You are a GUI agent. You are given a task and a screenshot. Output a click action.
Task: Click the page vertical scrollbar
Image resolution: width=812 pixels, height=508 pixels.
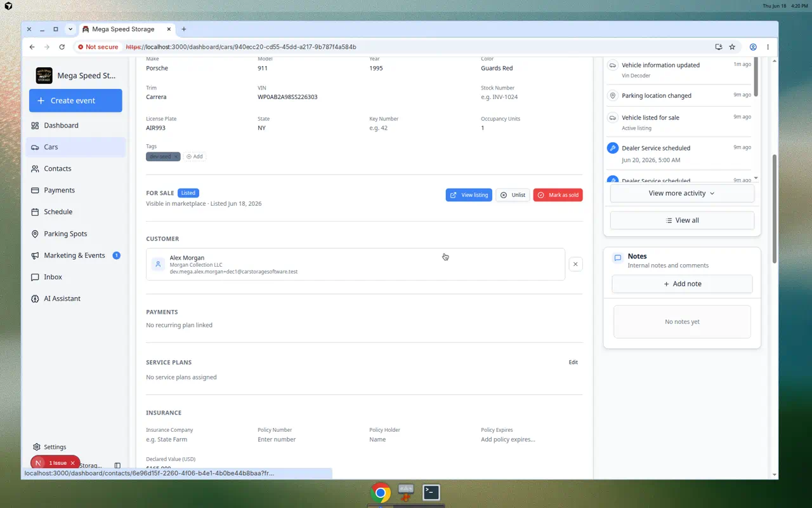774,210
